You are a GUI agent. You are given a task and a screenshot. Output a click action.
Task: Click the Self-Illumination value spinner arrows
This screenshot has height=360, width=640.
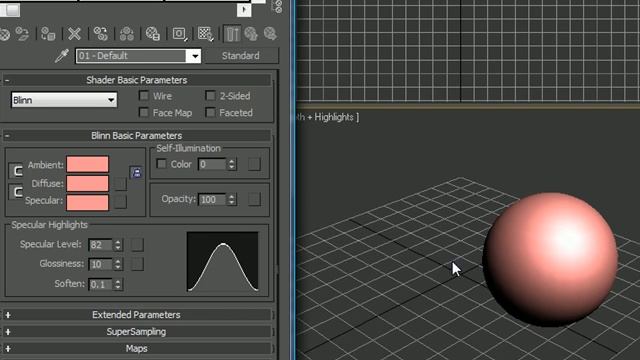coord(232,164)
